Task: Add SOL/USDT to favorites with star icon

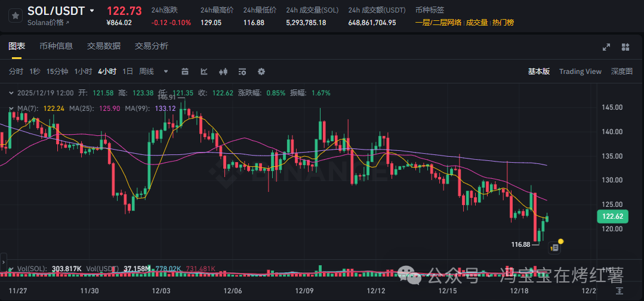Action: coord(14,15)
